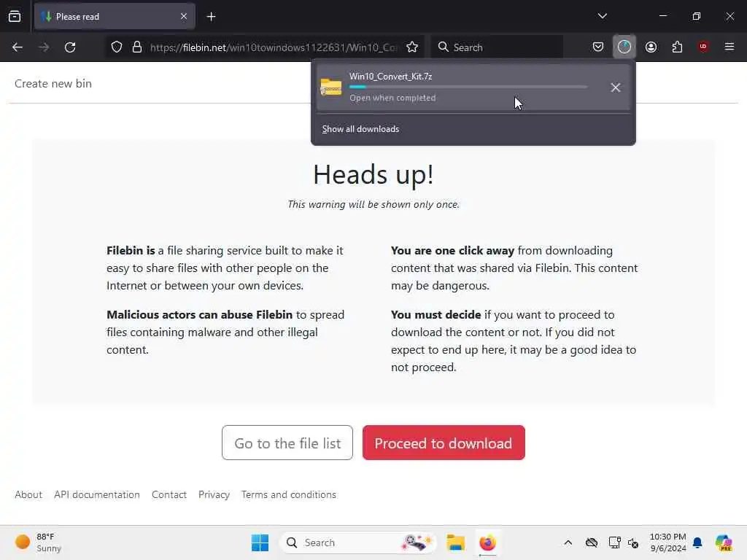The image size is (747, 560).
Task: Click Go to the file list button
Action: click(x=287, y=443)
